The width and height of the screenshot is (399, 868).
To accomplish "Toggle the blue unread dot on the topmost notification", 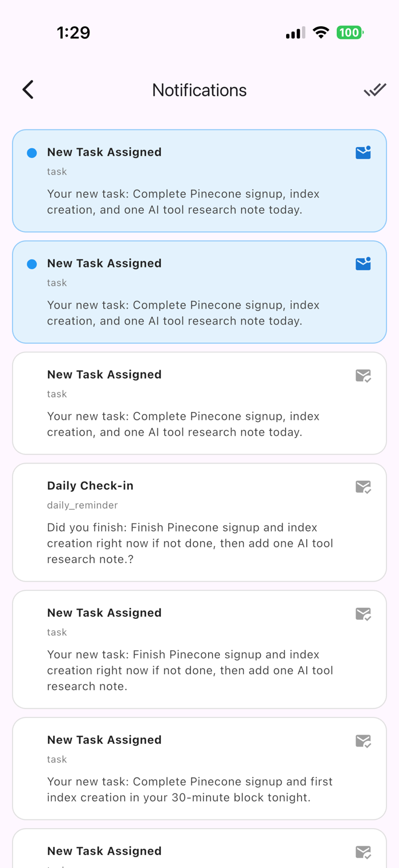I will tap(32, 153).
